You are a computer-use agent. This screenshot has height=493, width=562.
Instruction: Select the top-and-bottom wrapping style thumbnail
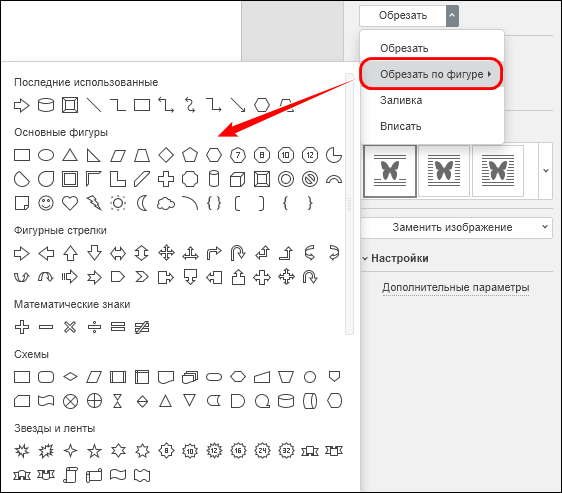pyautogui.click(x=390, y=171)
